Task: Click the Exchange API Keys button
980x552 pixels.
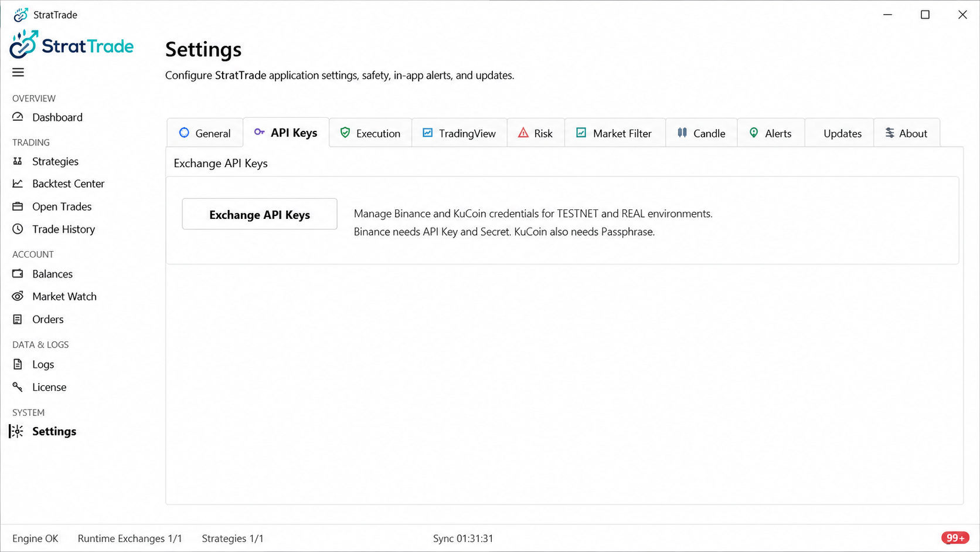Action: (260, 214)
